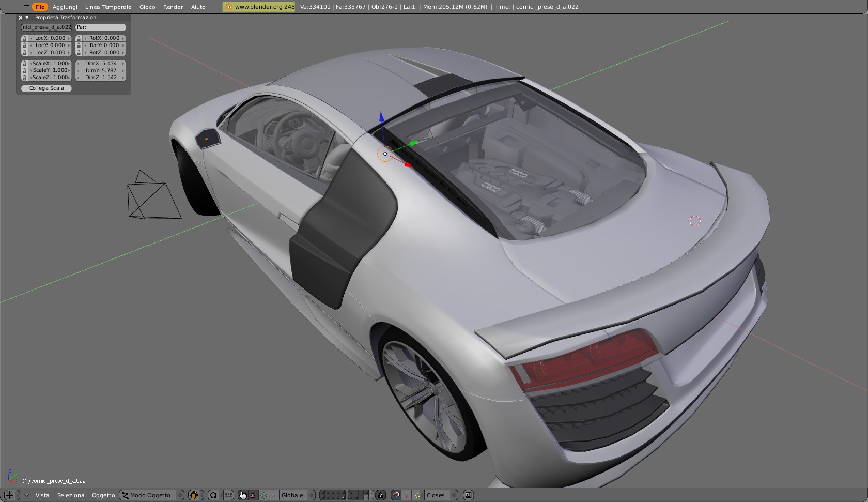Click the snap element icon next to Closes

pyautogui.click(x=417, y=495)
